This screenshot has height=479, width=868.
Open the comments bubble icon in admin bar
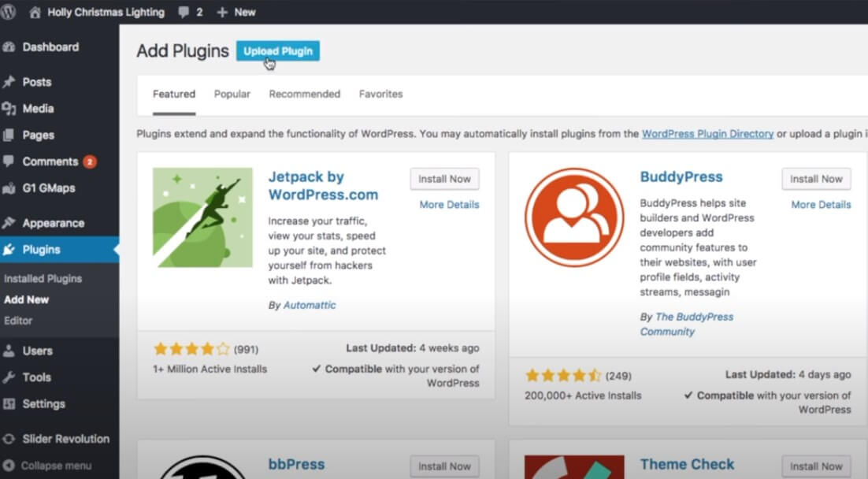[184, 12]
